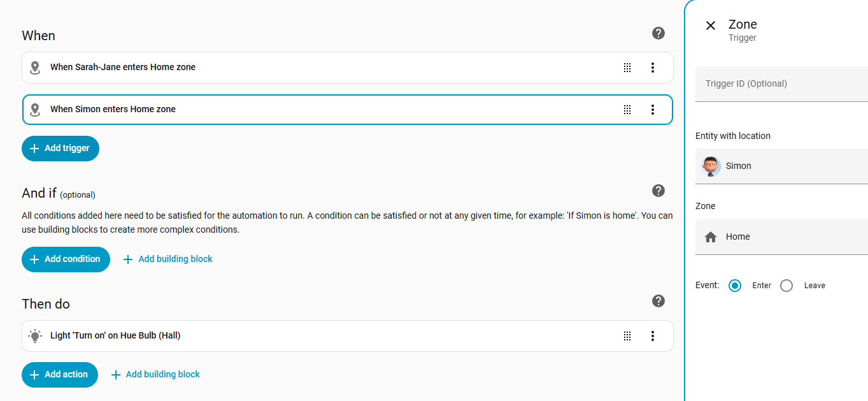
Task: Select the Enter event radio button
Action: pos(735,286)
